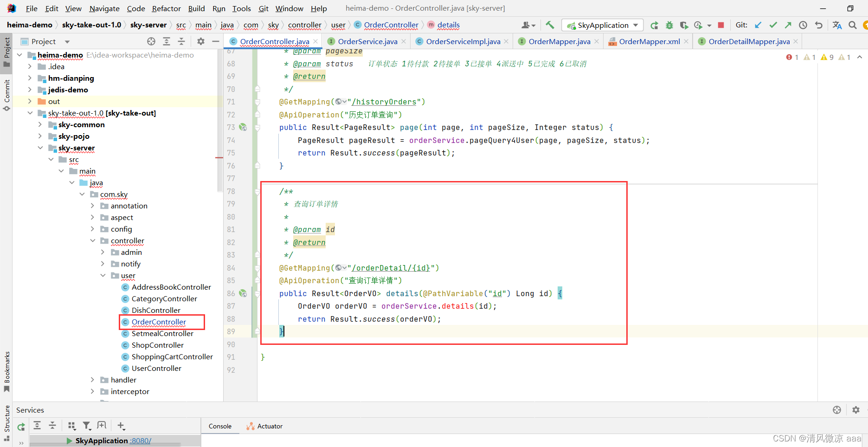
Task: Expand all services in the Services toolbar
Action: tap(37, 425)
